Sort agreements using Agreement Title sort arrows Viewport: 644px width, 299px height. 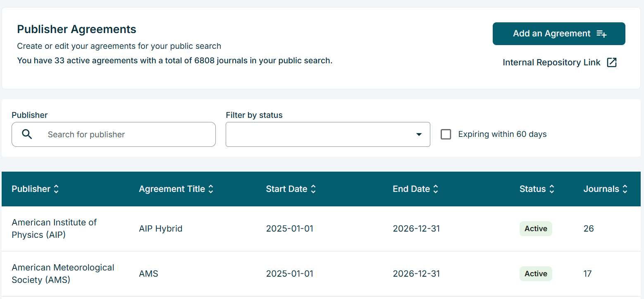[x=211, y=189]
